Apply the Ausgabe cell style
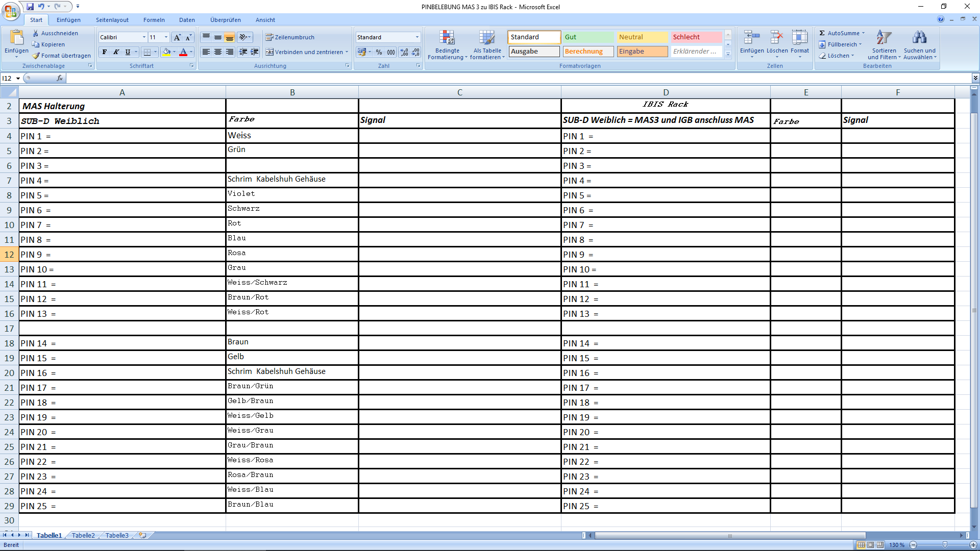Image resolution: width=980 pixels, height=551 pixels. 534,52
